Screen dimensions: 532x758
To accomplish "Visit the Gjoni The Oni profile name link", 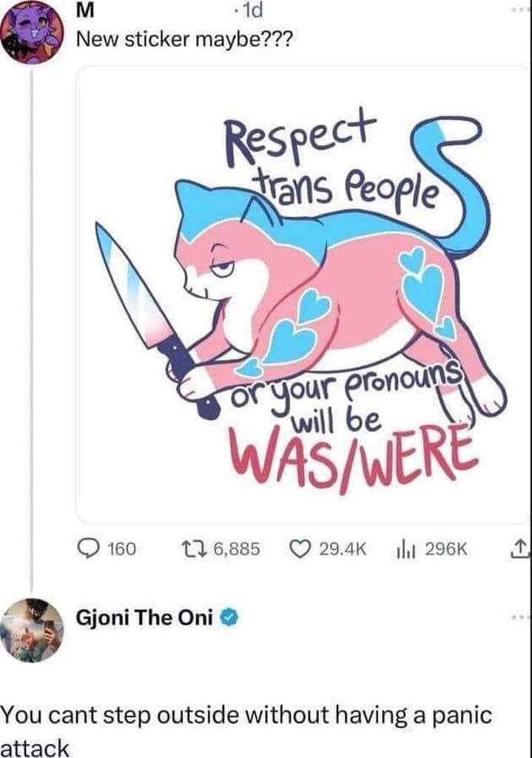I will tap(145, 619).
